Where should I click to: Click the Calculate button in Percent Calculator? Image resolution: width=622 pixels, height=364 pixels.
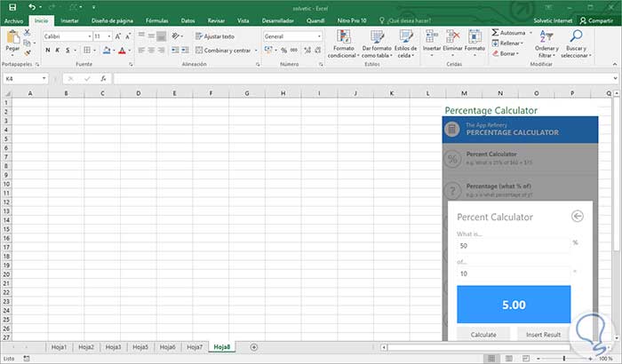[483, 335]
